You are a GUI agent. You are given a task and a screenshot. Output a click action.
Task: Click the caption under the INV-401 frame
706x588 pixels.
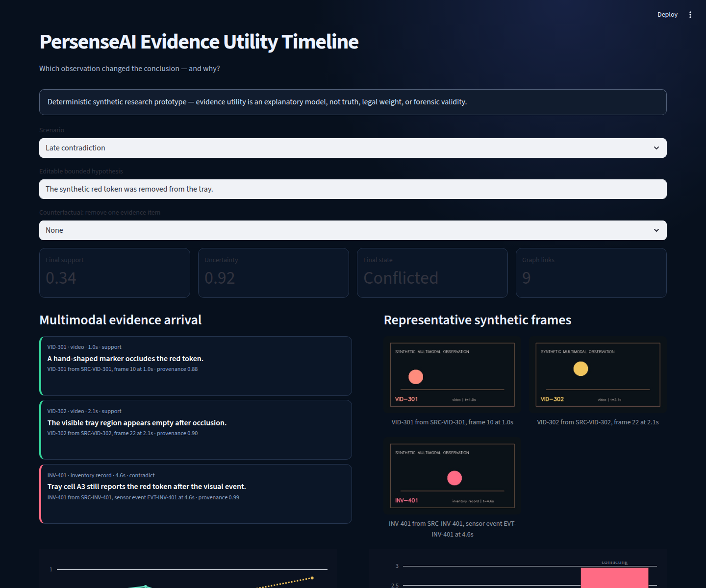click(x=452, y=529)
